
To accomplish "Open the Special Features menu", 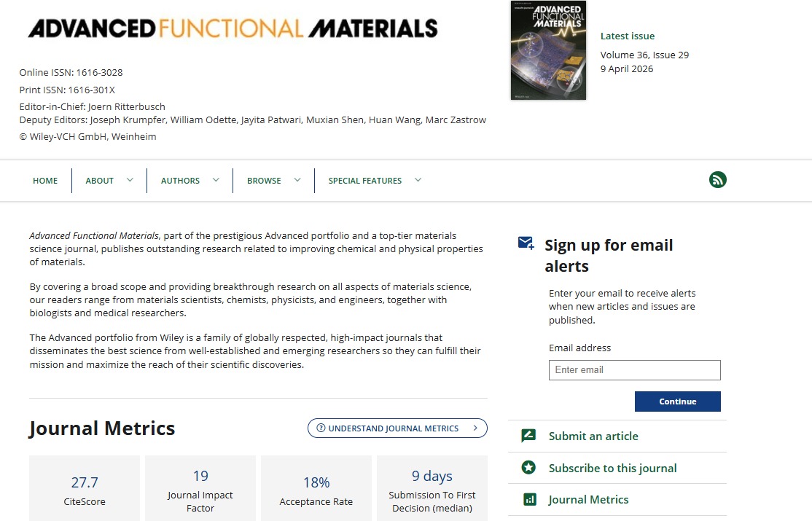I will (364, 181).
